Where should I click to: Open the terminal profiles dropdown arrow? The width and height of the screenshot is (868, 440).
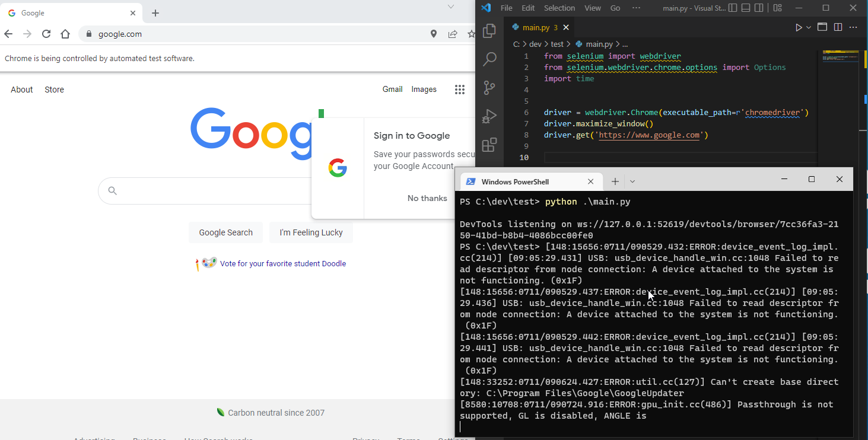(x=632, y=181)
